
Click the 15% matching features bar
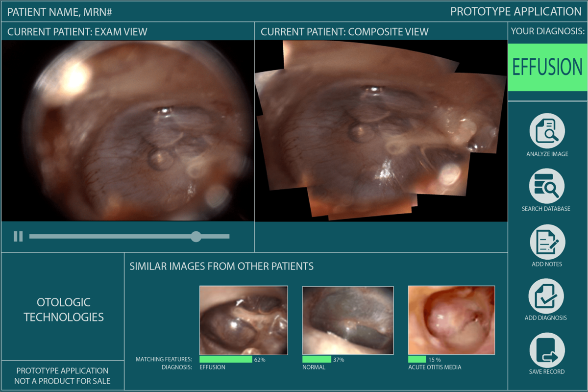[417, 359]
